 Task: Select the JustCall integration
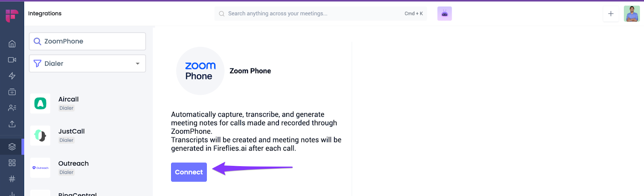click(71, 135)
